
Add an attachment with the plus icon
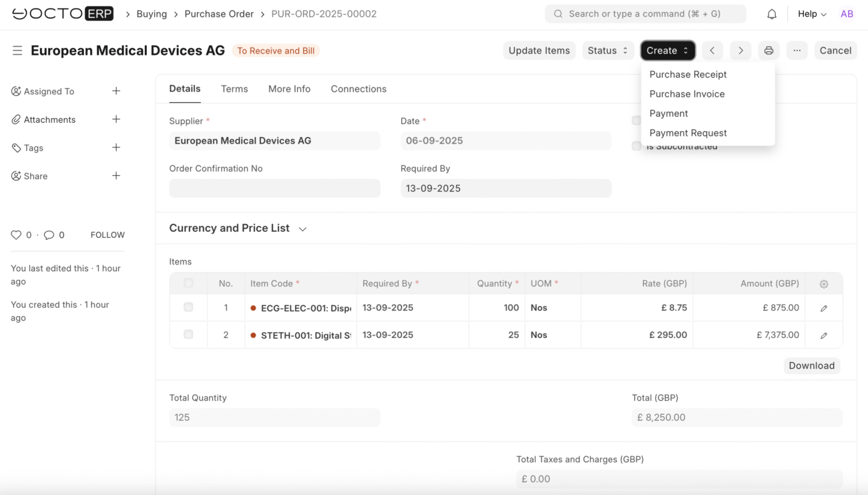tap(116, 119)
